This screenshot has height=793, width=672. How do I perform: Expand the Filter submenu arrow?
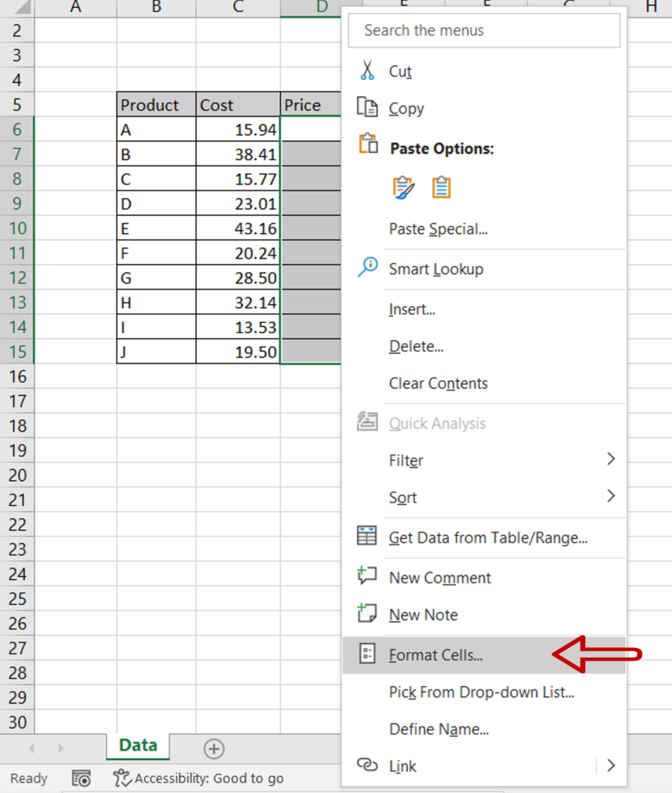tap(611, 458)
